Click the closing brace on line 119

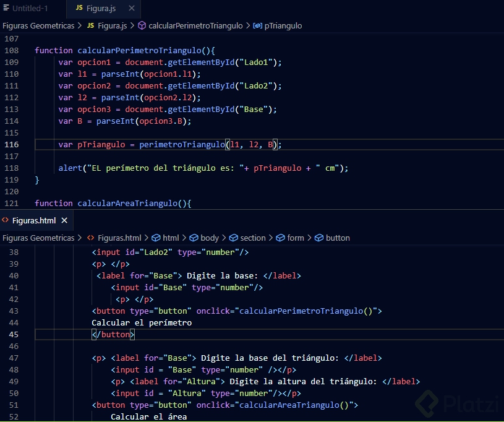pos(37,180)
